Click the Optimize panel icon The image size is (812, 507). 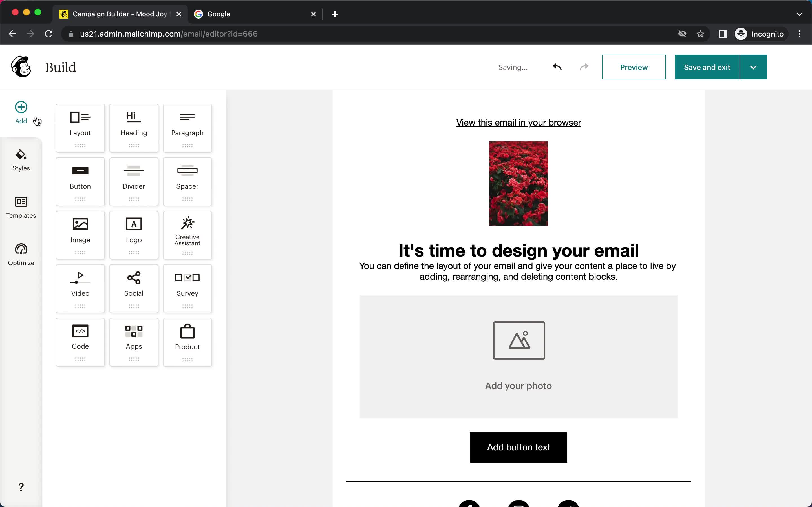[21, 255]
